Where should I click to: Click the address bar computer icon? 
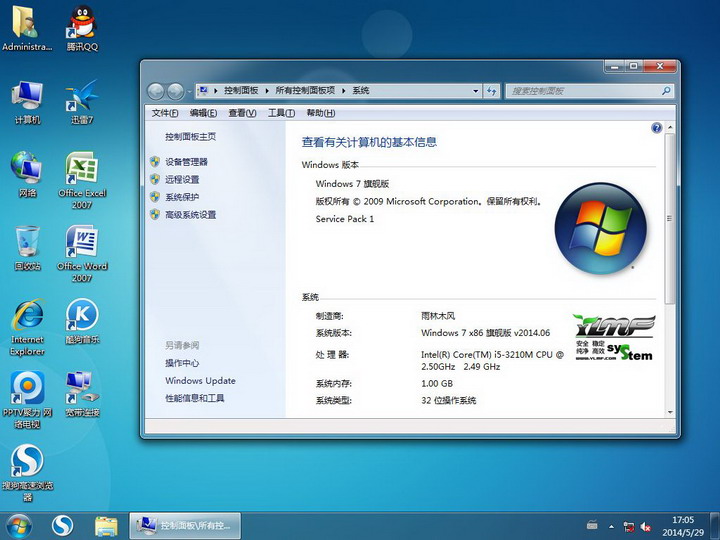point(202,90)
